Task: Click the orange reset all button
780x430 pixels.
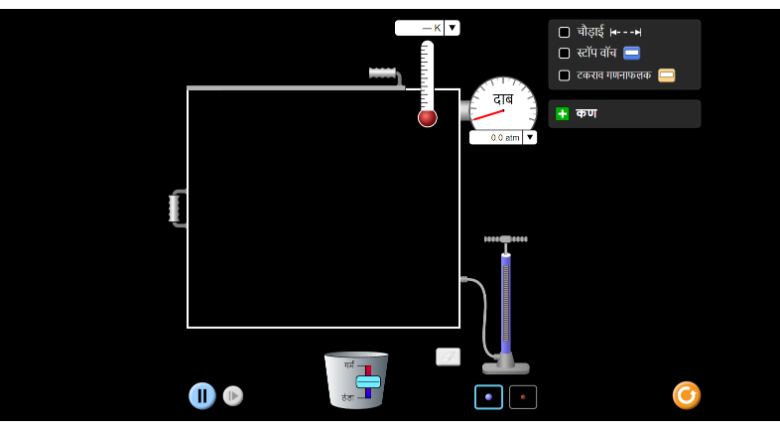Action: pyautogui.click(x=686, y=395)
